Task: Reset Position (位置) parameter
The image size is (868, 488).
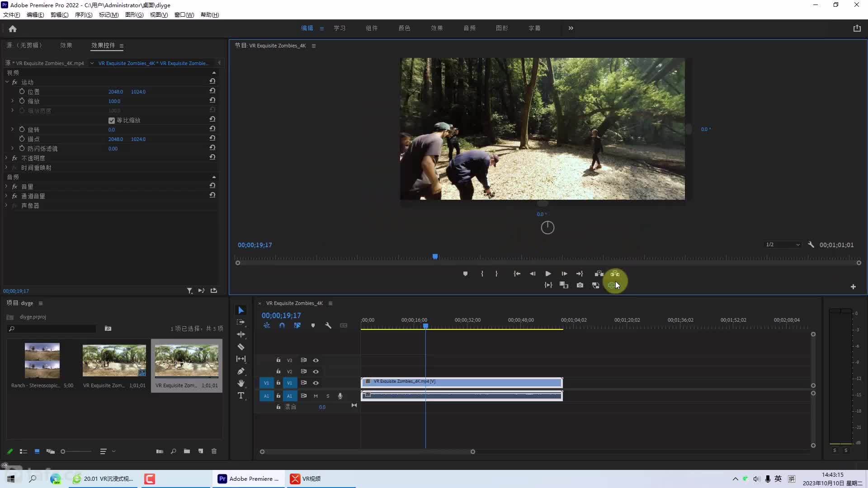Action: (x=212, y=91)
